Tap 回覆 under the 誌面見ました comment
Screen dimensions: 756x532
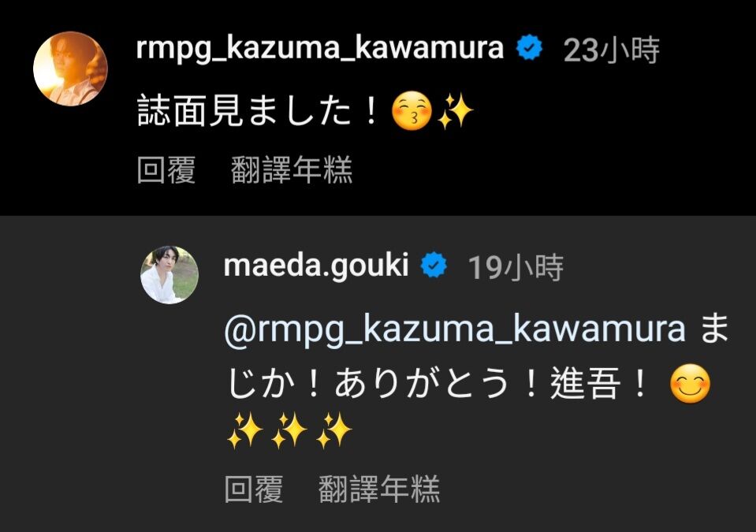pyautogui.click(x=166, y=170)
